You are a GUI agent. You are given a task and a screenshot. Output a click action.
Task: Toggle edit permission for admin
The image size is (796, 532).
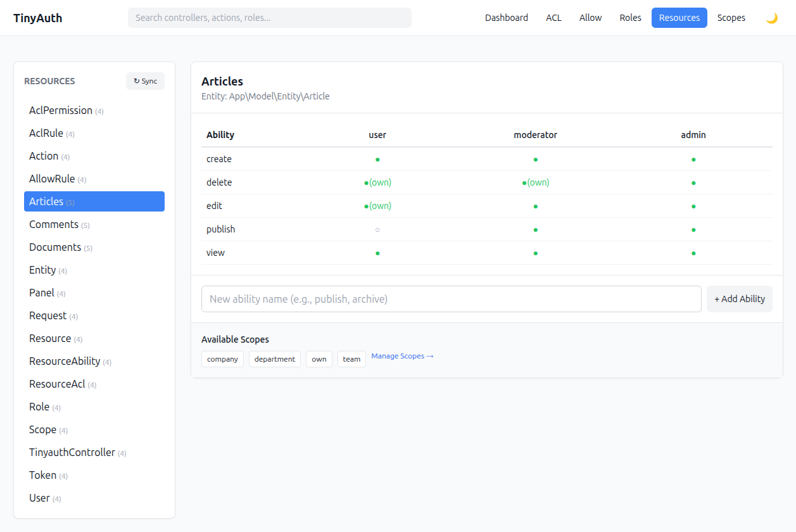[693, 206]
